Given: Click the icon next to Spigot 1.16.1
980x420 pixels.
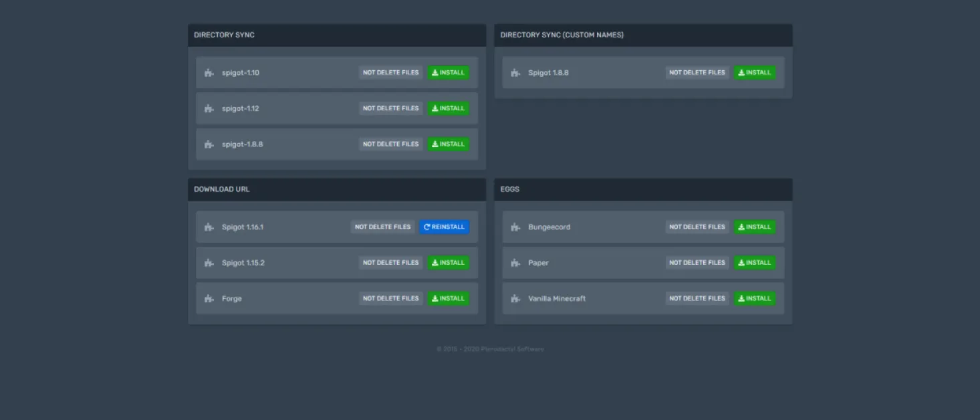Looking at the screenshot, I should 209,227.
